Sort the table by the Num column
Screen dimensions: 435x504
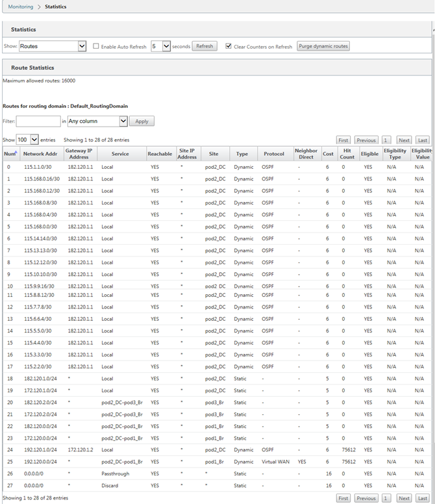click(x=10, y=154)
